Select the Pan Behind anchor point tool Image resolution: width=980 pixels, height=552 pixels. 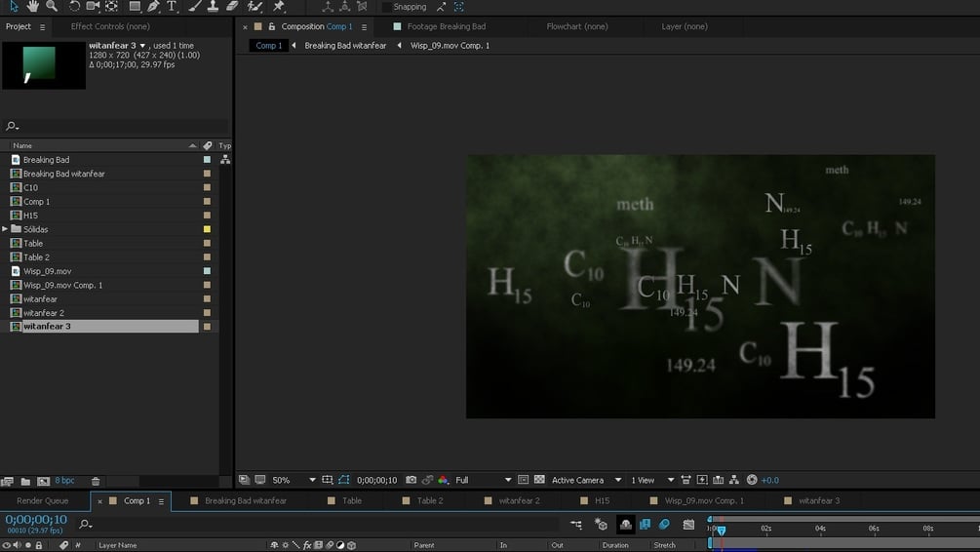112,6
